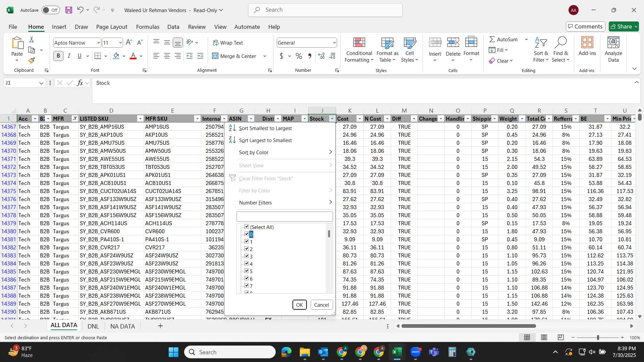The image size is (644, 362).
Task: Open the Comments pane button
Action: 585,26
